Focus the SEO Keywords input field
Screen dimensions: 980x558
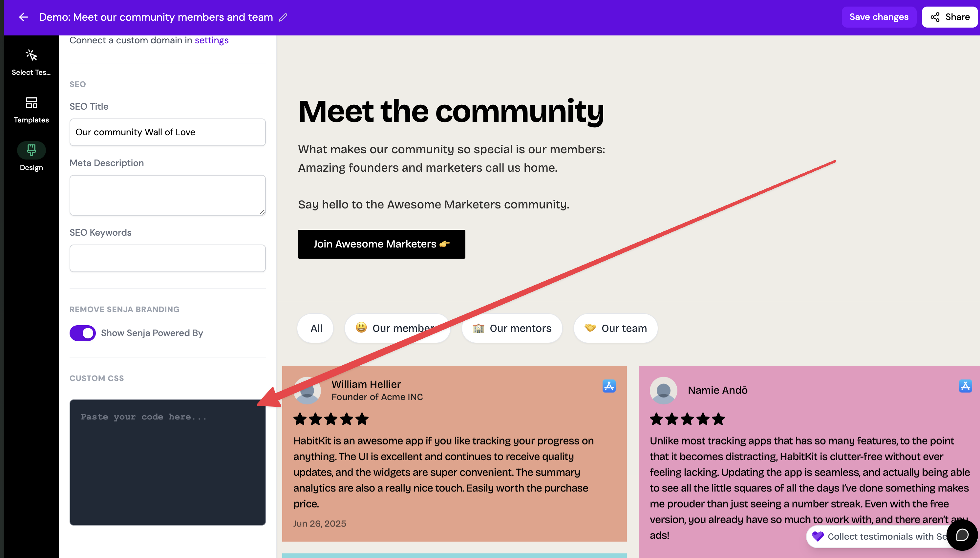(x=167, y=258)
